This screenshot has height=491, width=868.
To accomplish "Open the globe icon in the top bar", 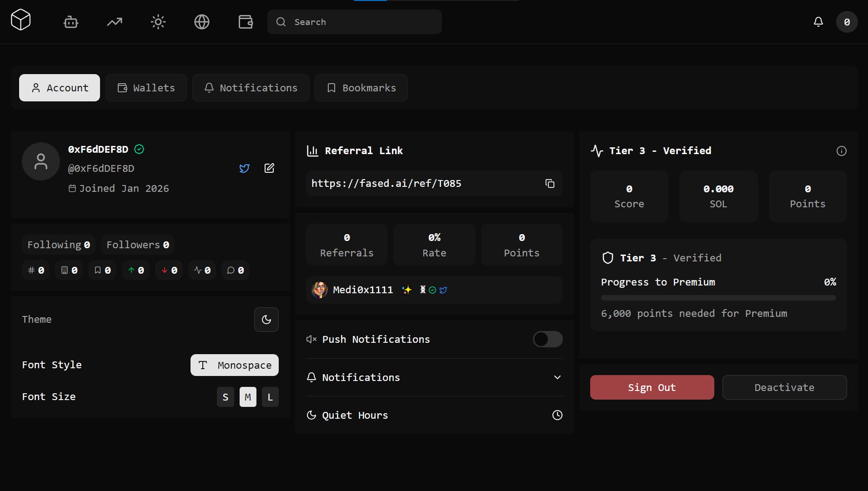I will coord(202,22).
